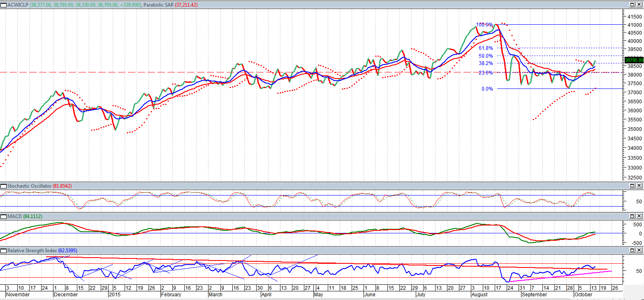Screen dimensions: 644x300
Task: Click the Stochastic Oscillator pane menu icon
Action: click(4, 186)
